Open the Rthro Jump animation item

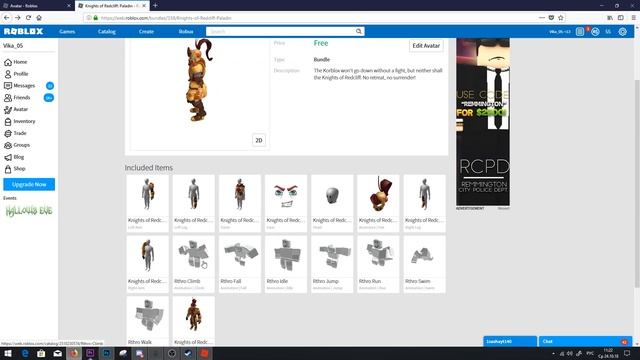(332, 264)
